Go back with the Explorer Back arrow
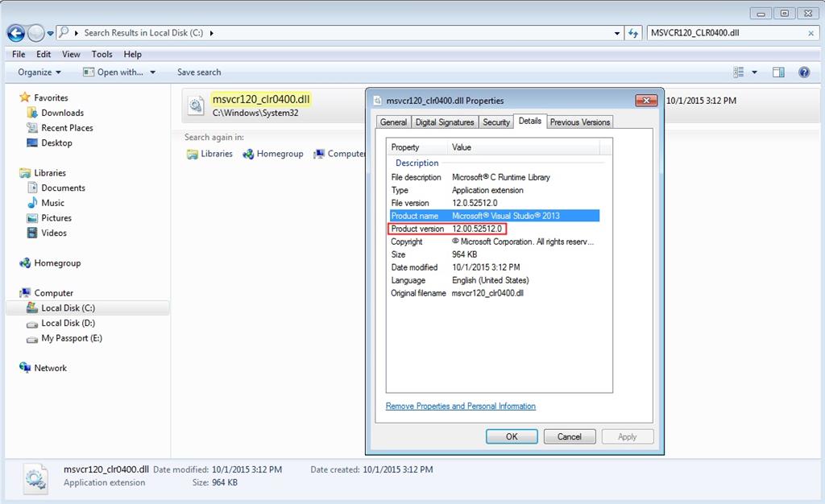825x504 pixels. pyautogui.click(x=16, y=33)
